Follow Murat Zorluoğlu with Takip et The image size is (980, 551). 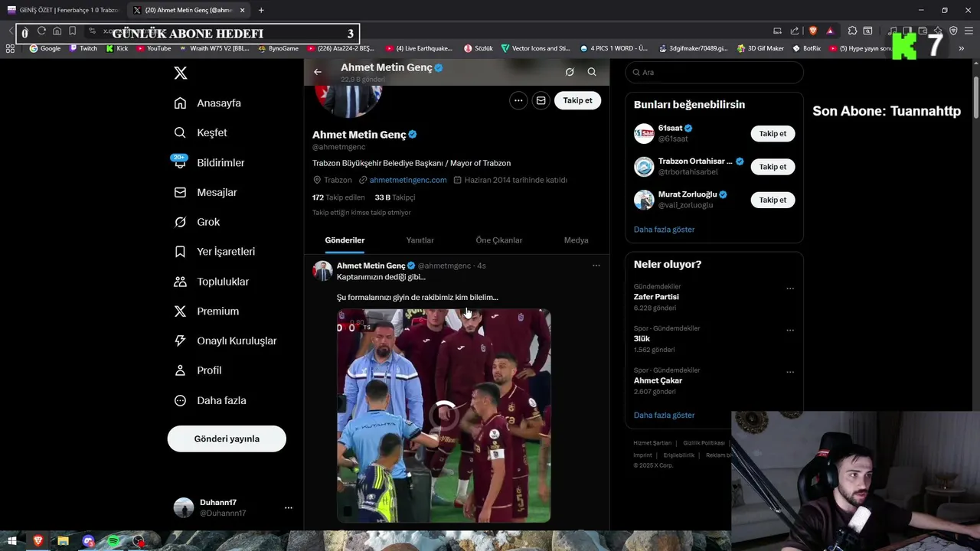point(773,200)
